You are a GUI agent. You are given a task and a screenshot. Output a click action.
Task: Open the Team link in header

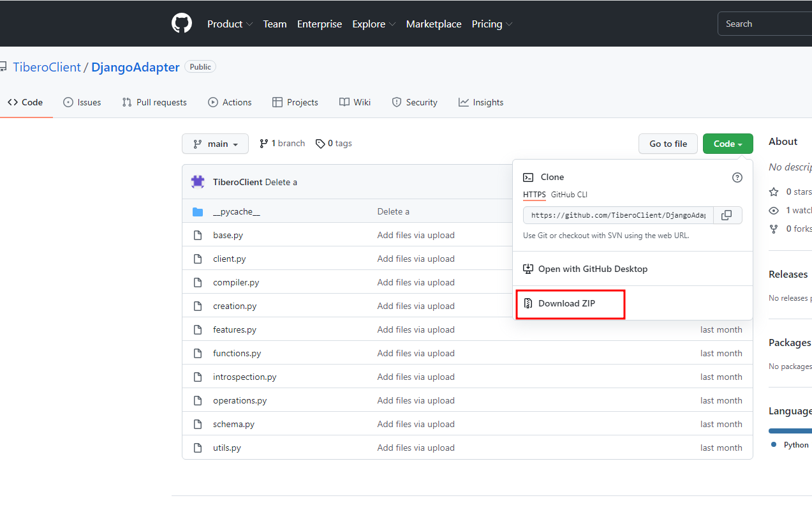click(275, 24)
